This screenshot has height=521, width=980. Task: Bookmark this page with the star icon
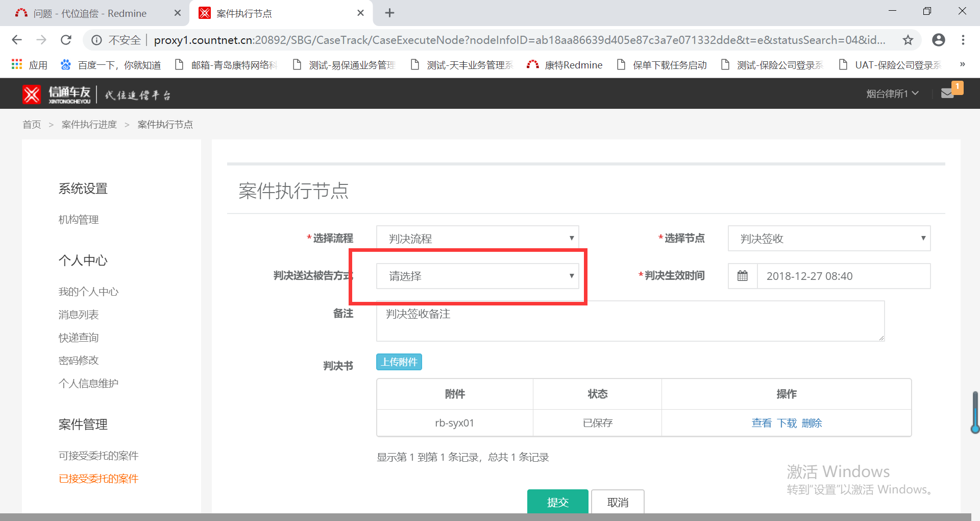[908, 40]
